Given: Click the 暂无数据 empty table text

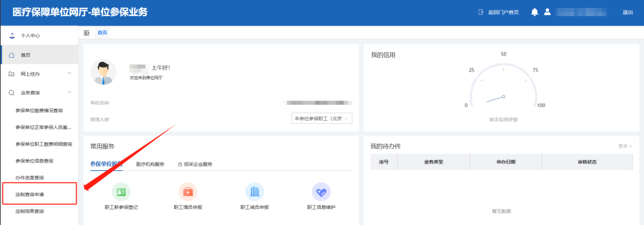Looking at the screenshot, I should pyautogui.click(x=501, y=211).
